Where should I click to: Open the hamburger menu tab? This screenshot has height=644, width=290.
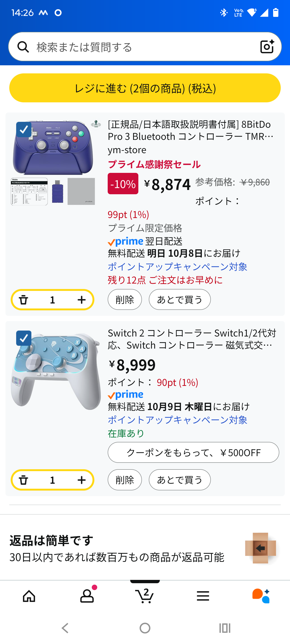[203, 596]
